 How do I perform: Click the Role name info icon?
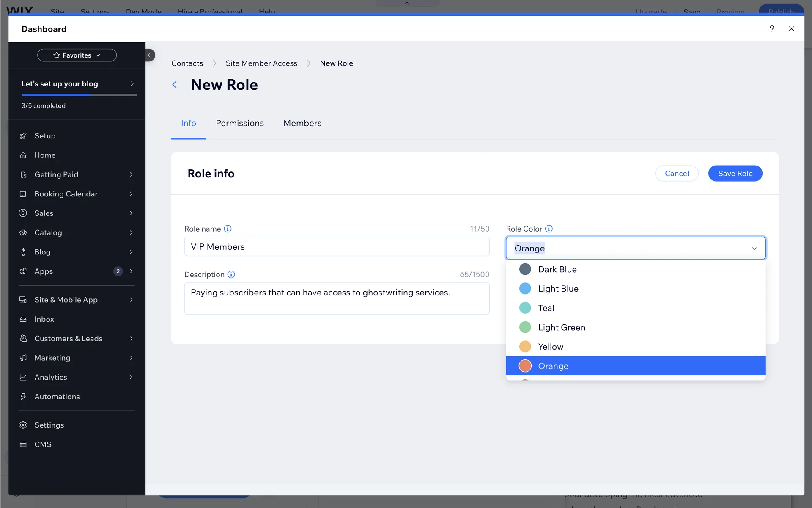click(x=228, y=229)
